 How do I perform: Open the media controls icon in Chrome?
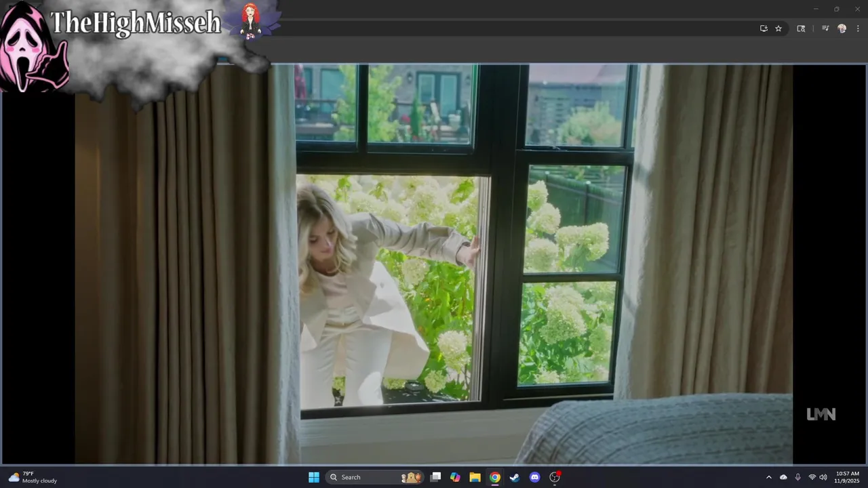pos(825,28)
